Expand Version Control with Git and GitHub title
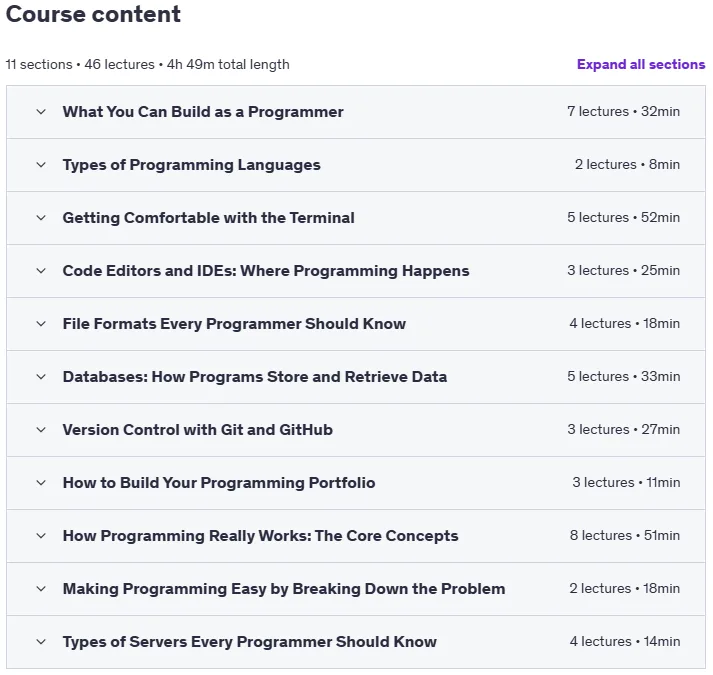Viewport: 713px width, 675px height. [x=198, y=430]
